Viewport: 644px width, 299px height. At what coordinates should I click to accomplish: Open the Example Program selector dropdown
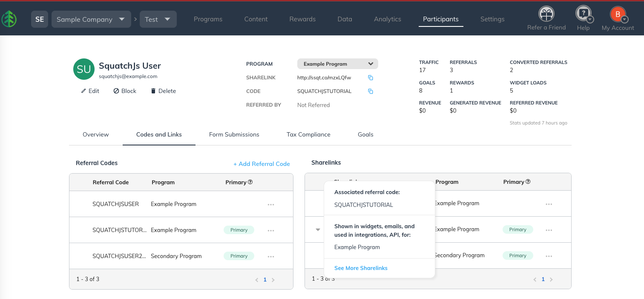click(x=337, y=64)
